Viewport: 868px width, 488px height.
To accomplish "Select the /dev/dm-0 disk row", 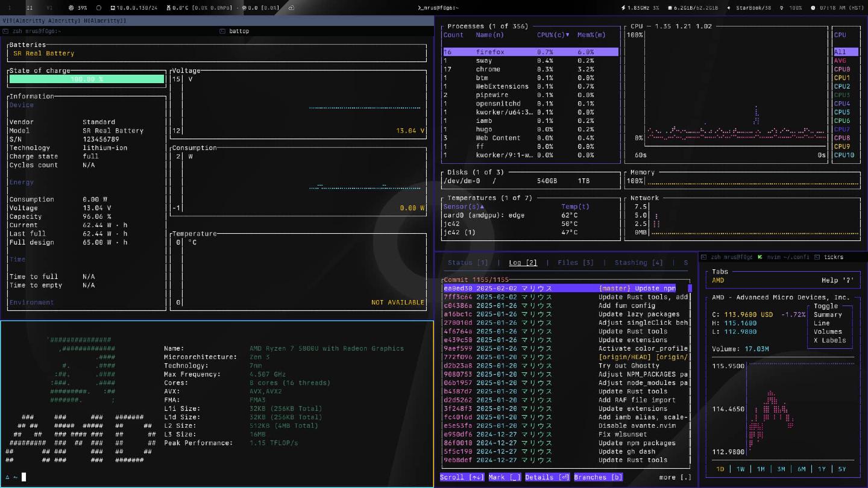I will coord(530,181).
